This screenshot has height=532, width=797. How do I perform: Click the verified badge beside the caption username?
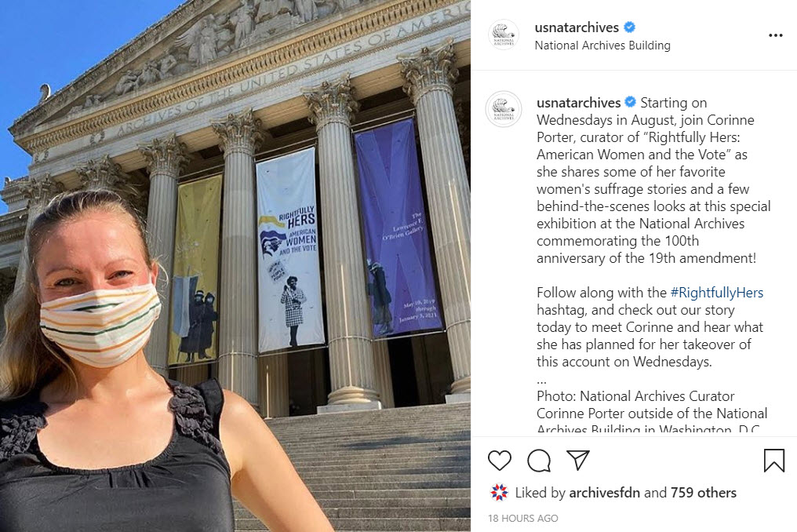[x=630, y=102]
